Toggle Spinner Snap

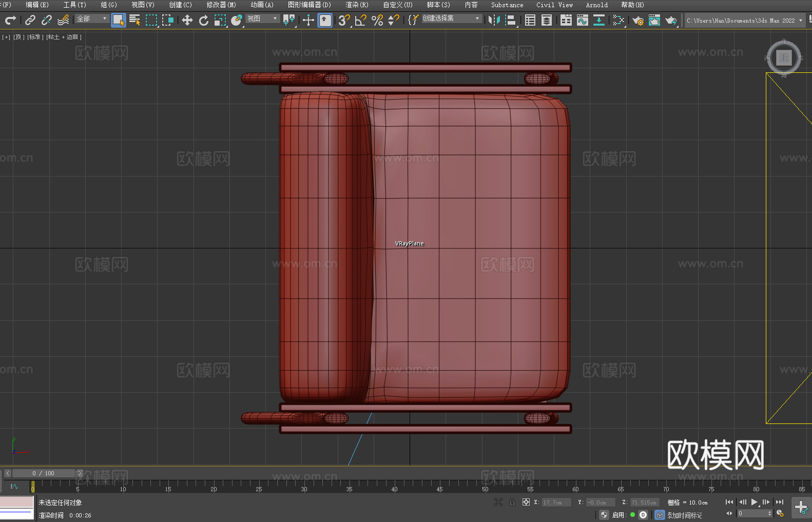pyautogui.click(x=394, y=20)
